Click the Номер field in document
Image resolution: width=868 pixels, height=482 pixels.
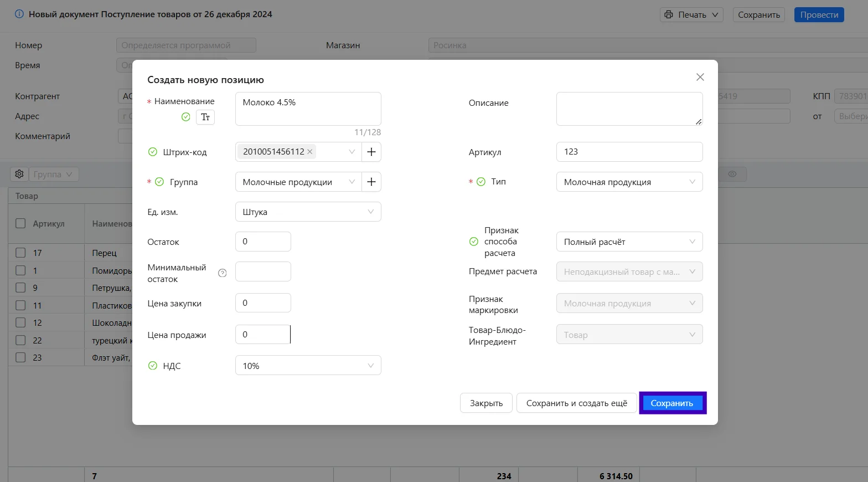click(186, 45)
